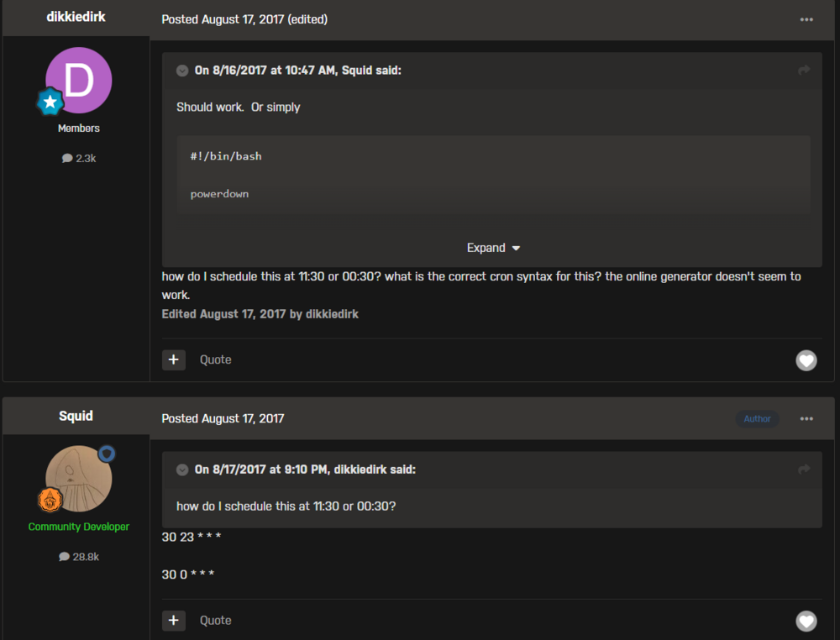This screenshot has width=840, height=640.
Task: Click Squid's orange rank badge
Action: point(50,501)
